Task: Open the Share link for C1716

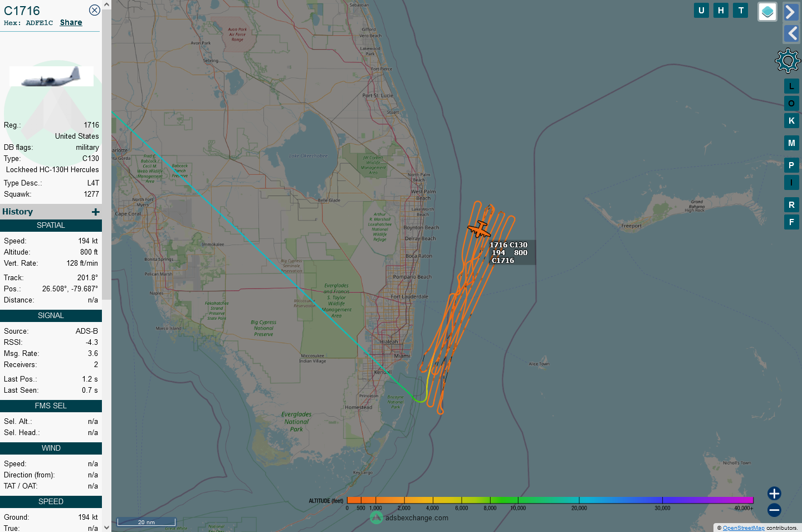Action: click(71, 23)
